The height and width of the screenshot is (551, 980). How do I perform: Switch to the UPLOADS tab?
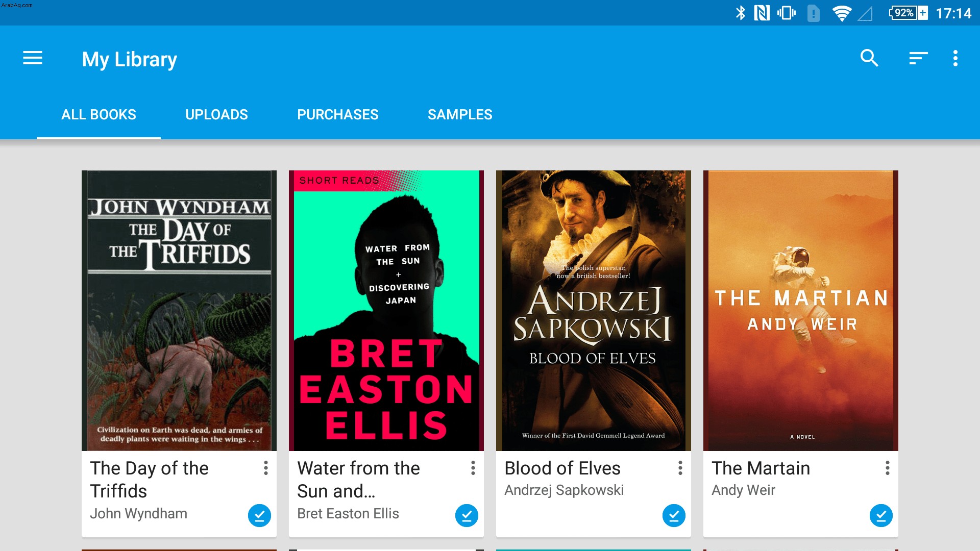[216, 114]
